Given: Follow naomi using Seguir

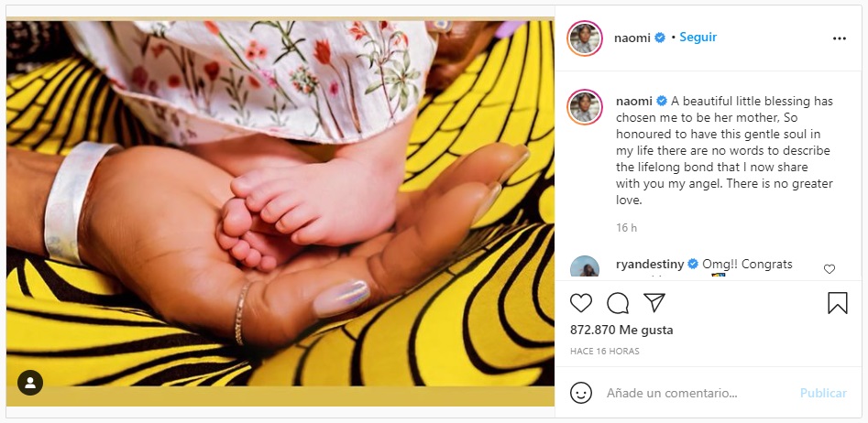Looking at the screenshot, I should point(698,38).
